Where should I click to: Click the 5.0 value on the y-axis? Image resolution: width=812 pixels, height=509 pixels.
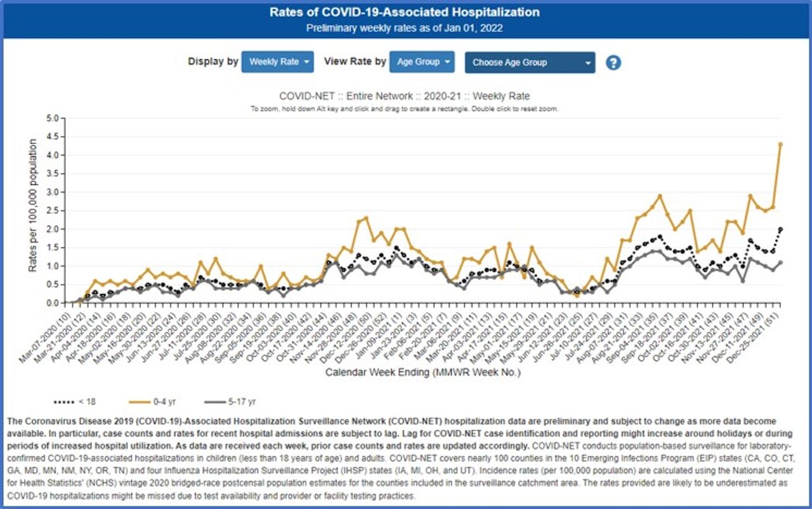pos(52,118)
